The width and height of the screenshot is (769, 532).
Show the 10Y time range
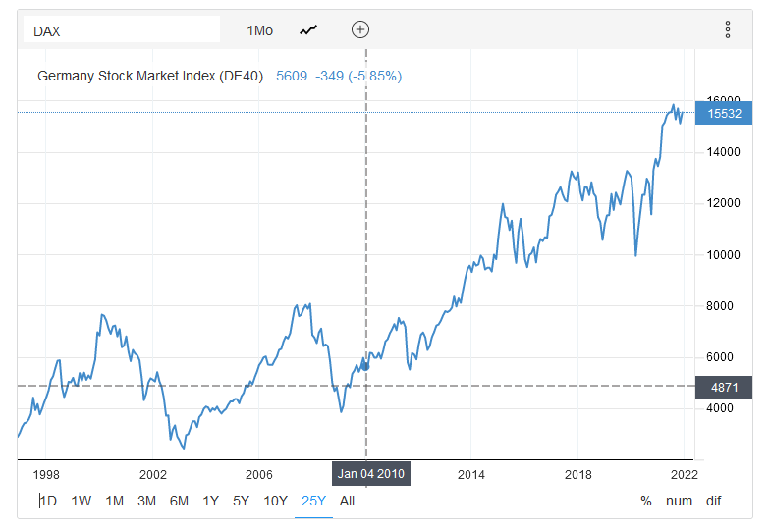tap(275, 501)
